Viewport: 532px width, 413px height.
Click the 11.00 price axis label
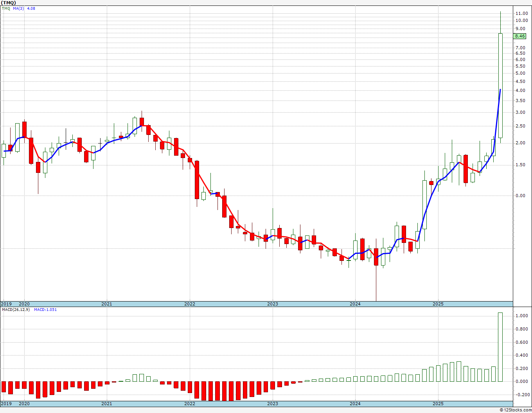pos(521,13)
